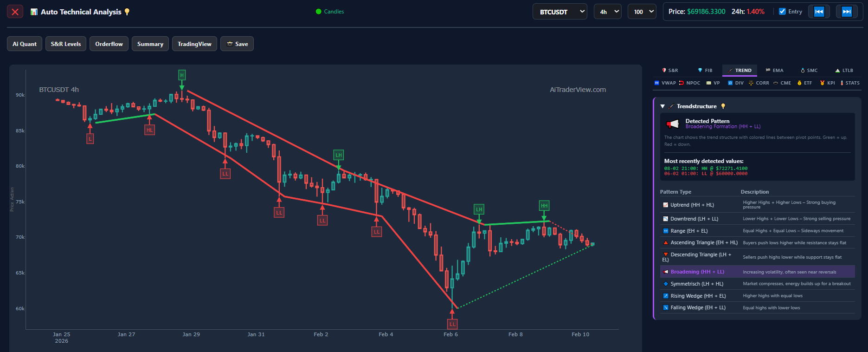Open the 100 candle count dropdown
This screenshot has width=868, height=352.
642,12
